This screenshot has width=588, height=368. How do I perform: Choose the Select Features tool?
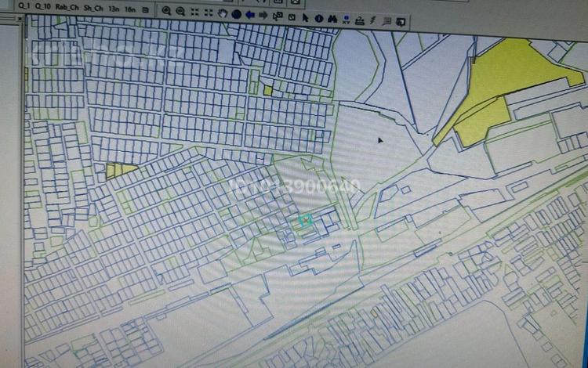tap(278, 16)
